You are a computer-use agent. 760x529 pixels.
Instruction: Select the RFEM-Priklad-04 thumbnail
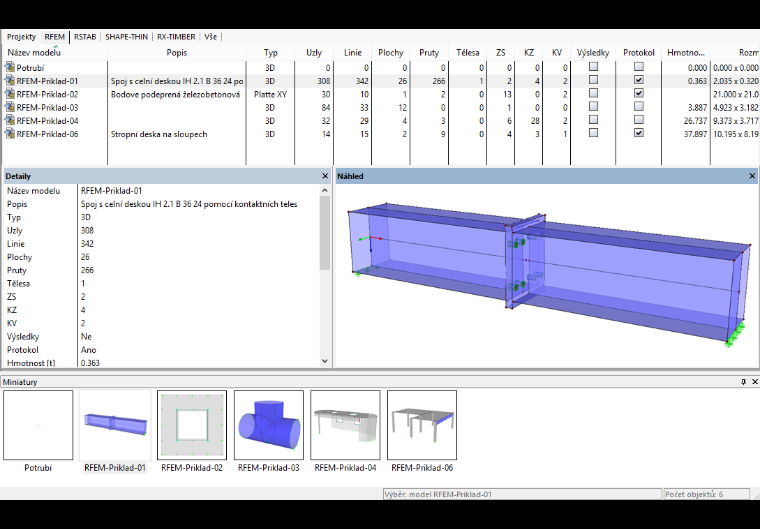[x=345, y=425]
